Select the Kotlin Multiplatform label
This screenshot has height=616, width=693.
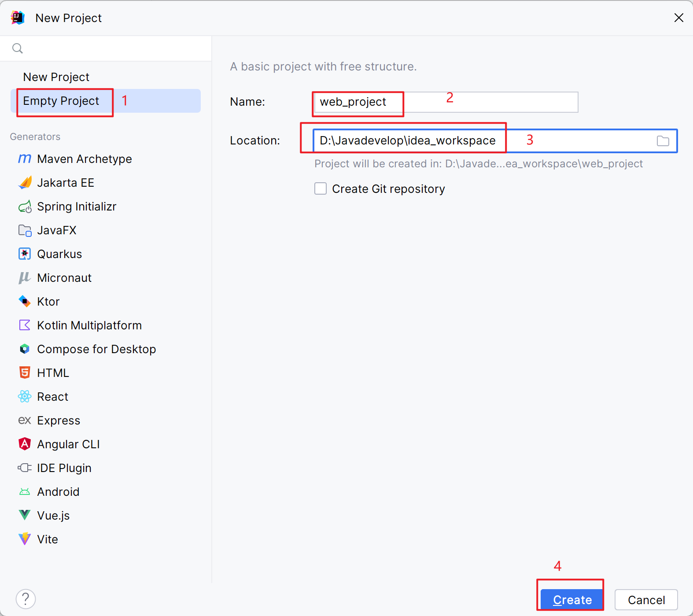tap(89, 325)
